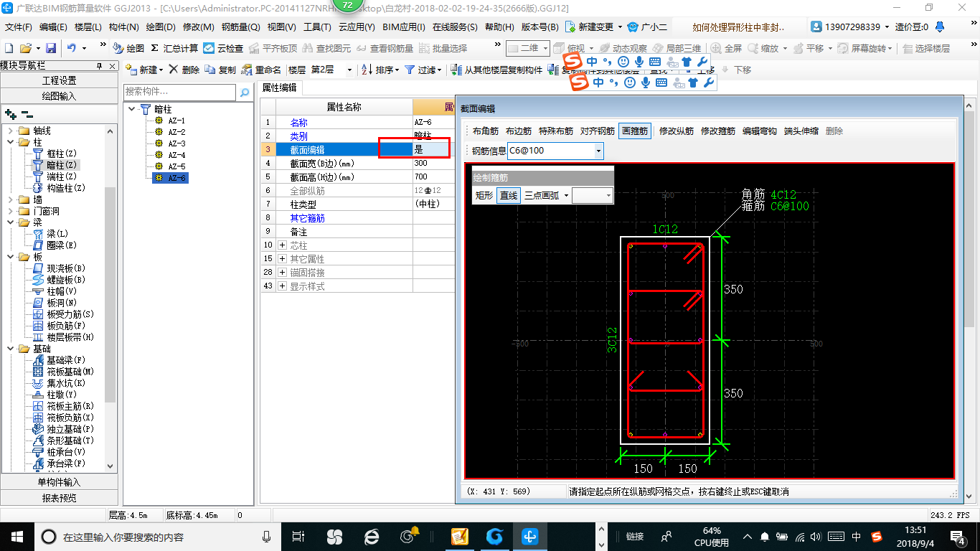The image size is (980, 551).
Task: Click expand-all plus icon in navigation panel
Action: click(11, 113)
